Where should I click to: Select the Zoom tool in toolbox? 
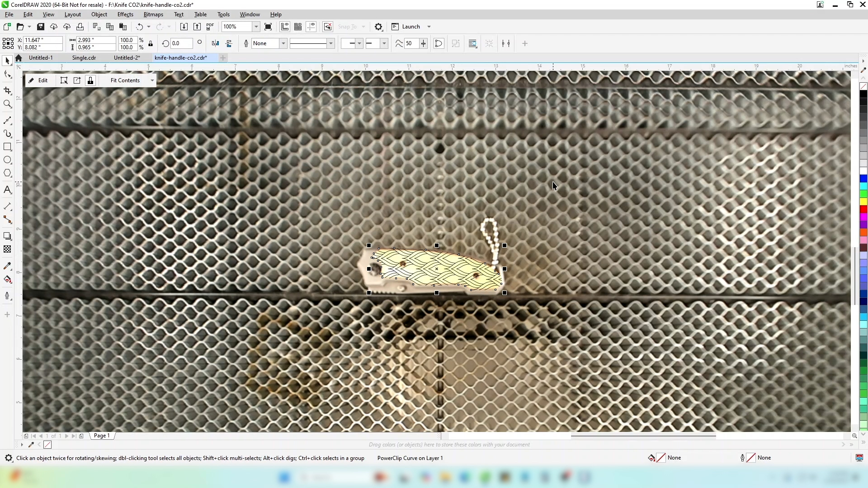pyautogui.click(x=7, y=104)
